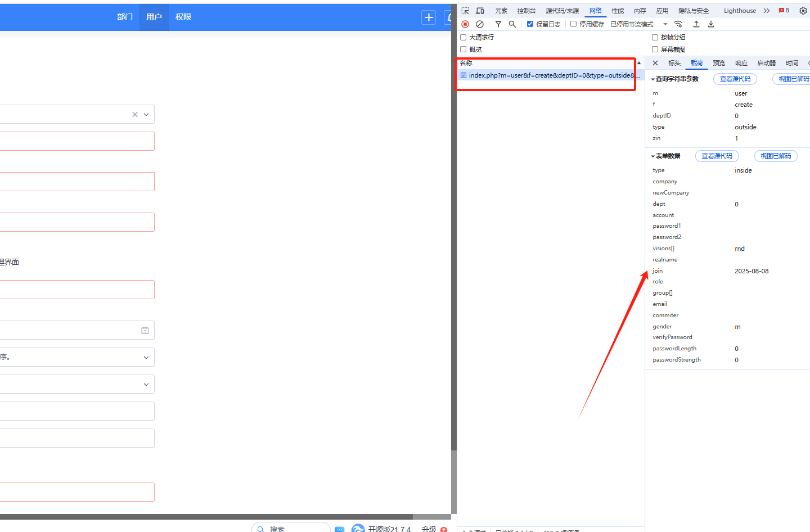This screenshot has height=532, width=810.
Task: Click the date input field
Action: pos(77,330)
